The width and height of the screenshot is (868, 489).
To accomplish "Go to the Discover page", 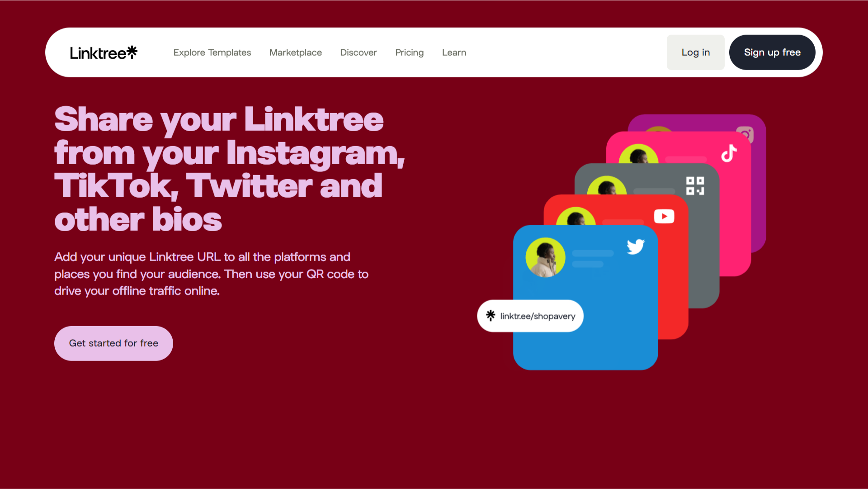I will 359,52.
